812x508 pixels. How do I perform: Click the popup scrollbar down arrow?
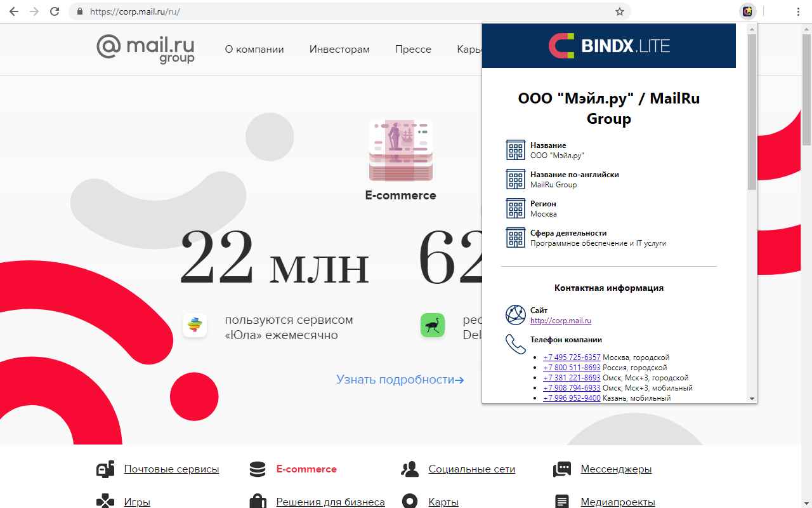[752, 399]
